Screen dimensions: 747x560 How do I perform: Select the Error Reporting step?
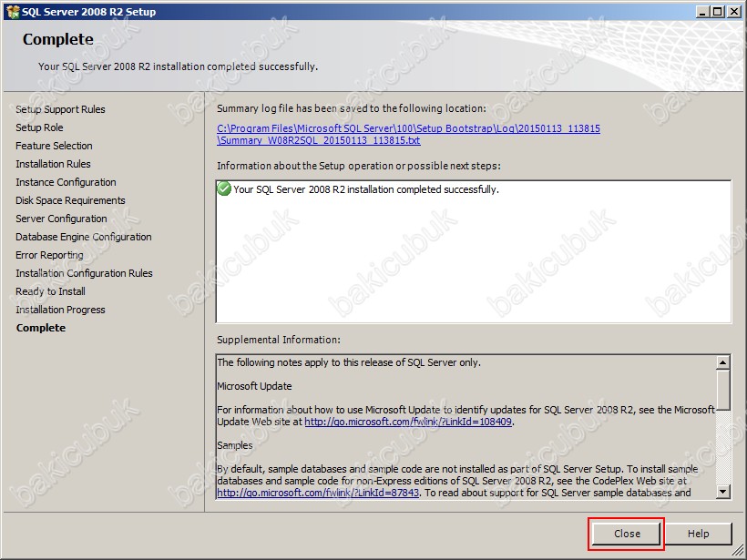point(49,255)
